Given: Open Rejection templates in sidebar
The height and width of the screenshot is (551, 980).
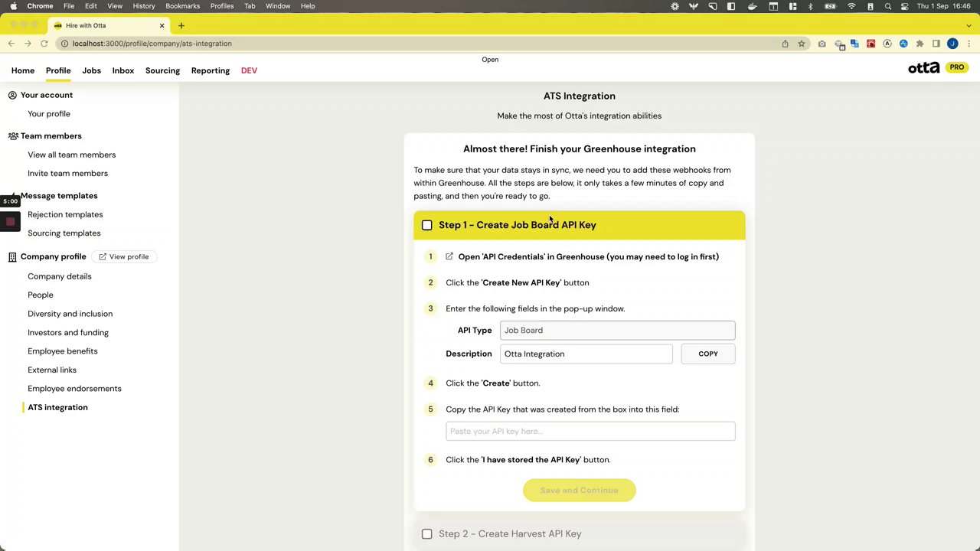Looking at the screenshot, I should [x=65, y=214].
